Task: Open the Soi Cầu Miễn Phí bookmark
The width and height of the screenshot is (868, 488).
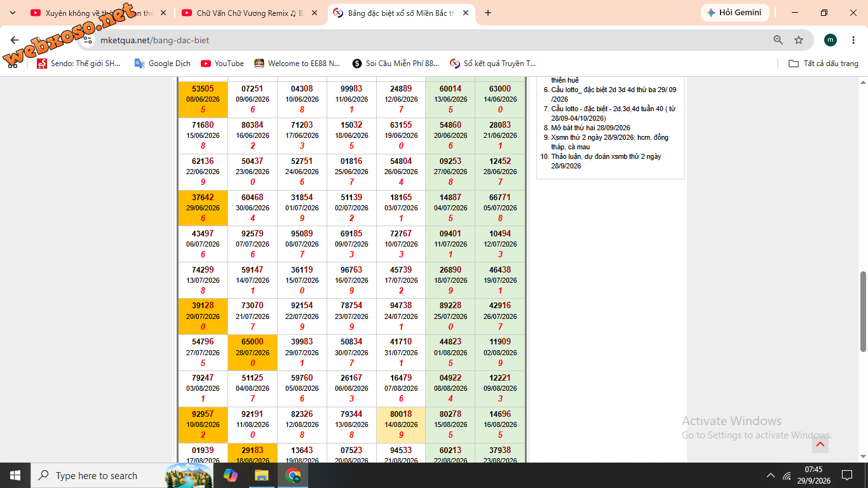Action: pyautogui.click(x=396, y=64)
